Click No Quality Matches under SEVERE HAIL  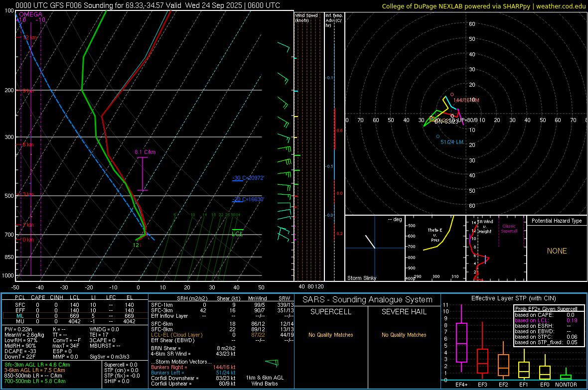404,335
